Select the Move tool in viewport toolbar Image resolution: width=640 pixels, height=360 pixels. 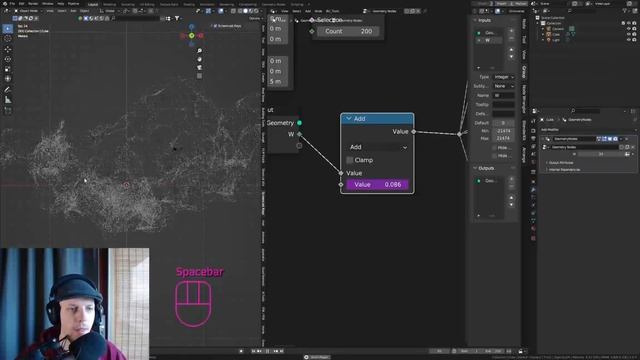(x=8, y=49)
